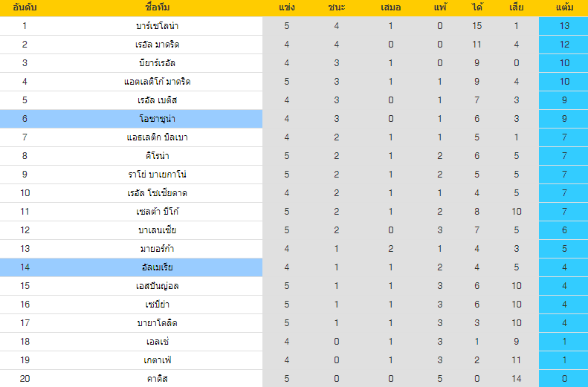Select team name เอสปันญ่อล
This screenshot has height=387, width=588.
[x=158, y=286]
